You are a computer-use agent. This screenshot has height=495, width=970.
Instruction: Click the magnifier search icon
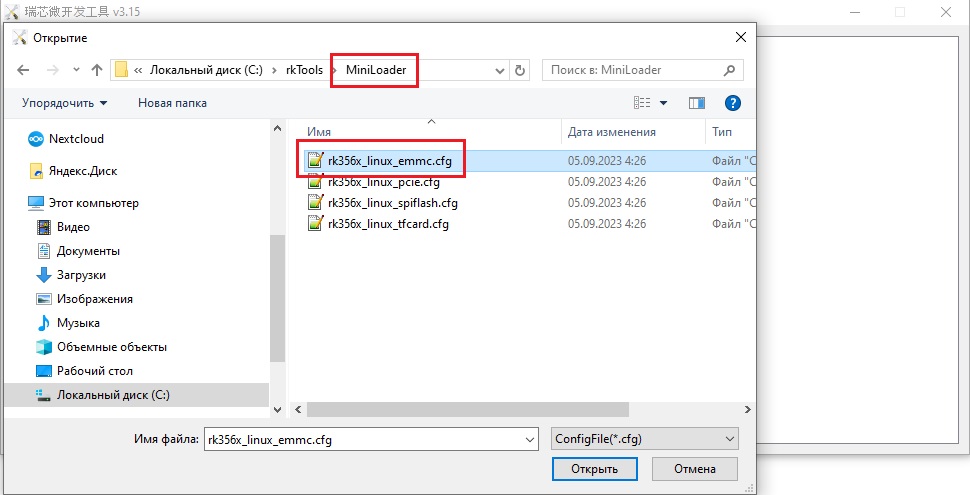click(730, 70)
